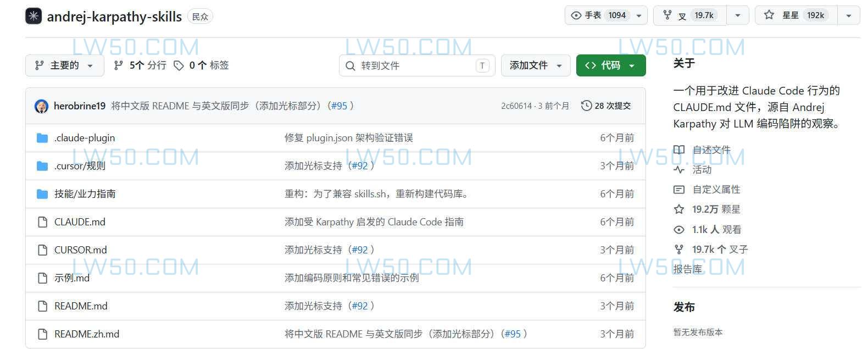
Task: Expand the fork options dropdown arrow
Action: [x=738, y=16]
